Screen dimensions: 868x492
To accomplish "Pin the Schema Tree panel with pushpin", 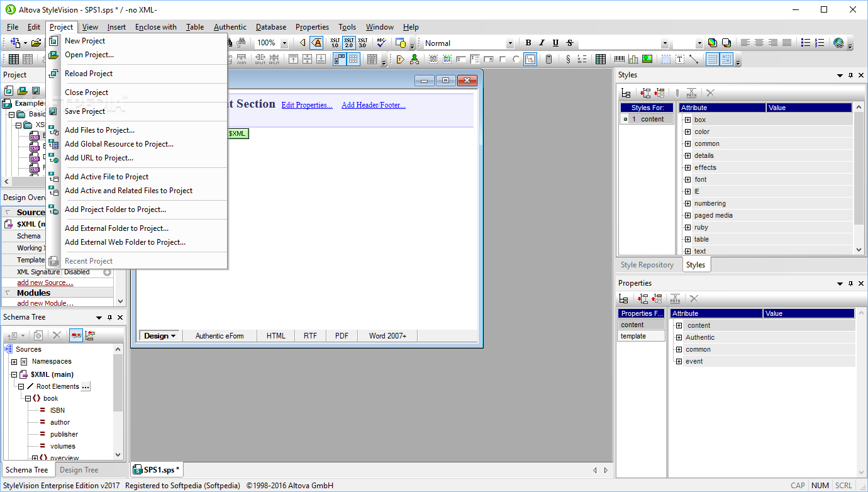I will pyautogui.click(x=109, y=318).
